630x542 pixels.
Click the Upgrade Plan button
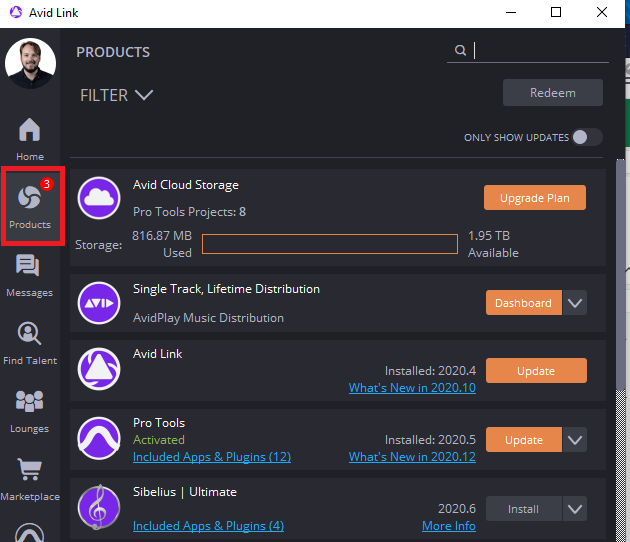pos(535,198)
